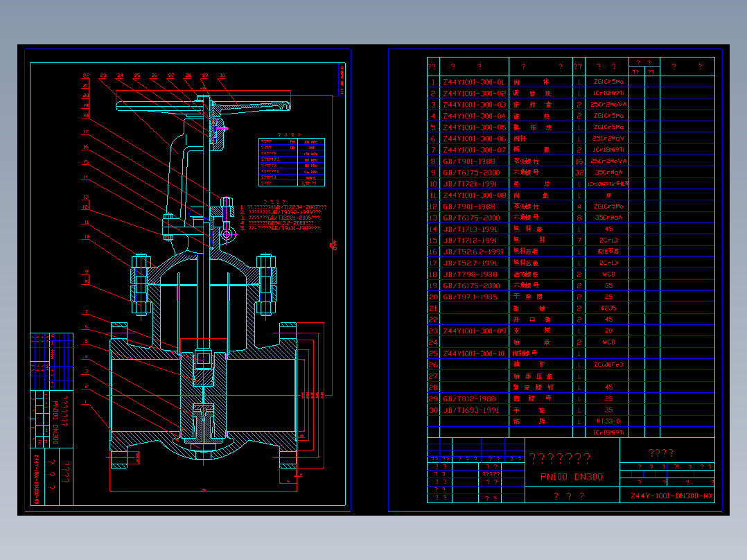747x560 pixels.
Task: Click GB/T6175-2000 in row 19
Action: coord(471,286)
